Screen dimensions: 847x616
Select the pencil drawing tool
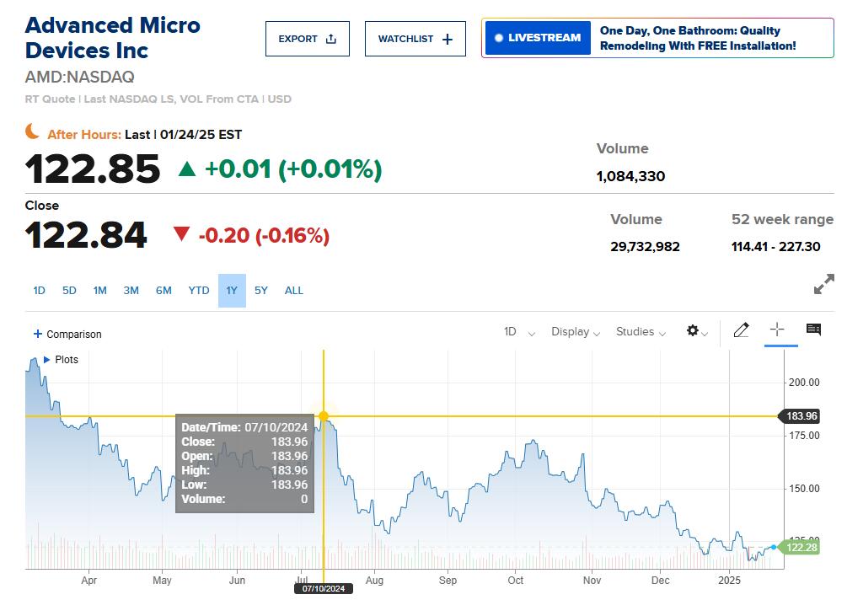coord(741,330)
